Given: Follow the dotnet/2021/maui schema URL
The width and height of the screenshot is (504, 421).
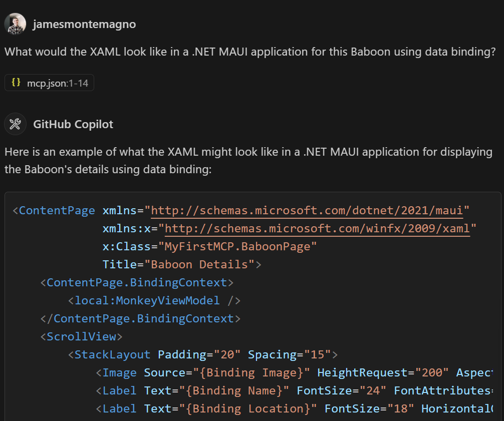Looking at the screenshot, I should click(307, 210).
